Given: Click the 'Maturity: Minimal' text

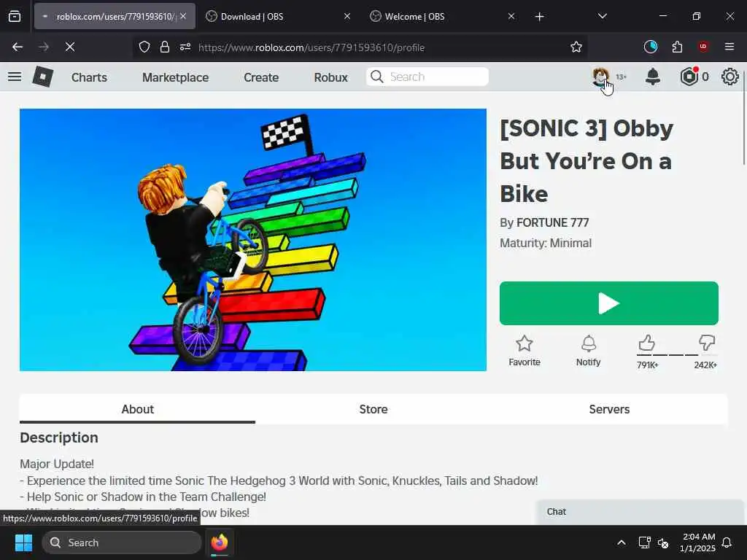Looking at the screenshot, I should [546, 243].
